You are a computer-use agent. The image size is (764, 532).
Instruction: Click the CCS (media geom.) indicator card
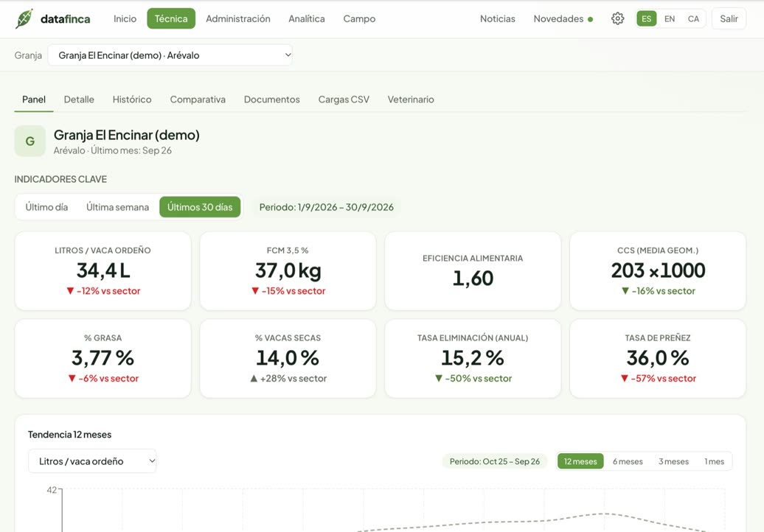[x=658, y=270]
